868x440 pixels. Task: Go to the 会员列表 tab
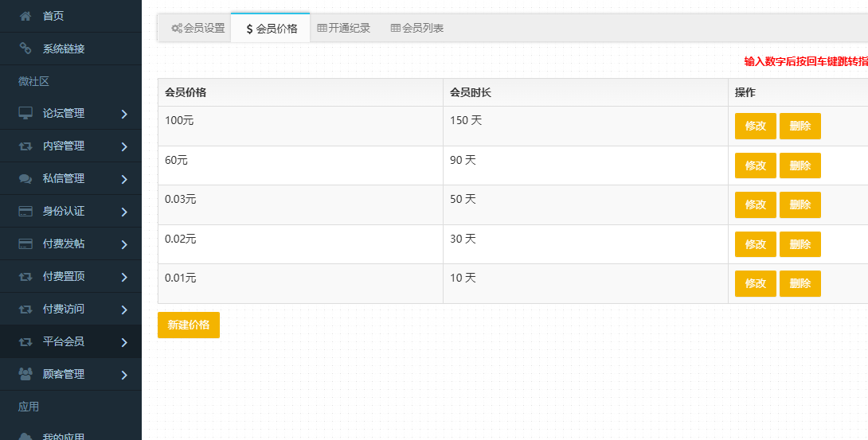pyautogui.click(x=417, y=28)
